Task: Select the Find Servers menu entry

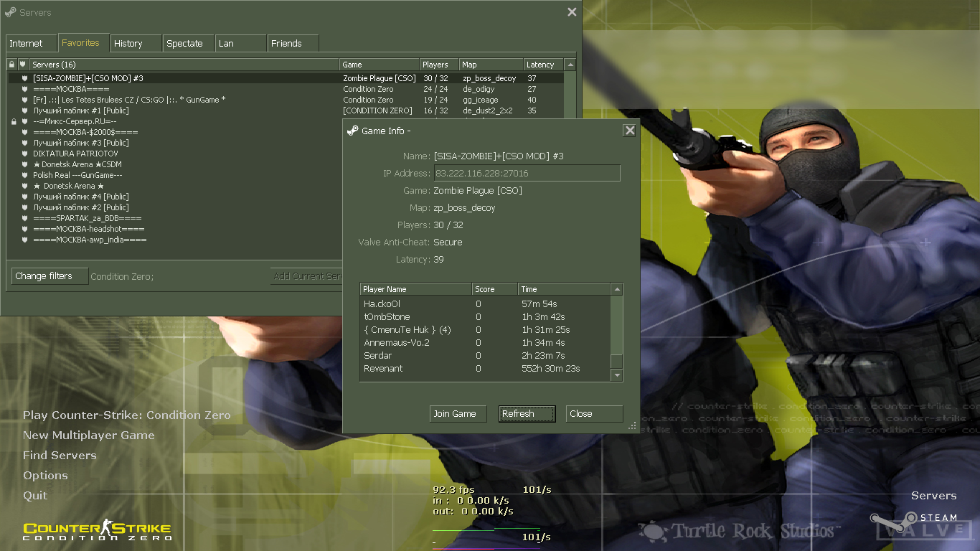Action: tap(60, 456)
